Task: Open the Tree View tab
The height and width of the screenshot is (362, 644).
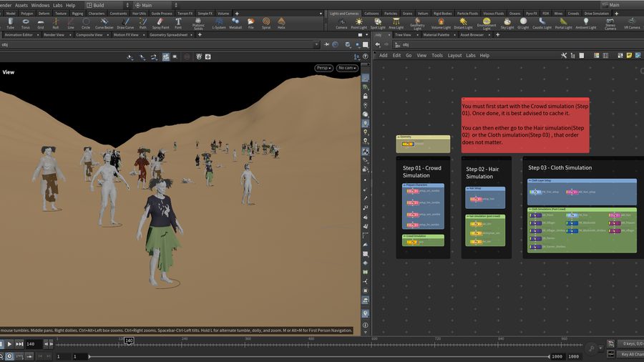Action: click(402, 35)
